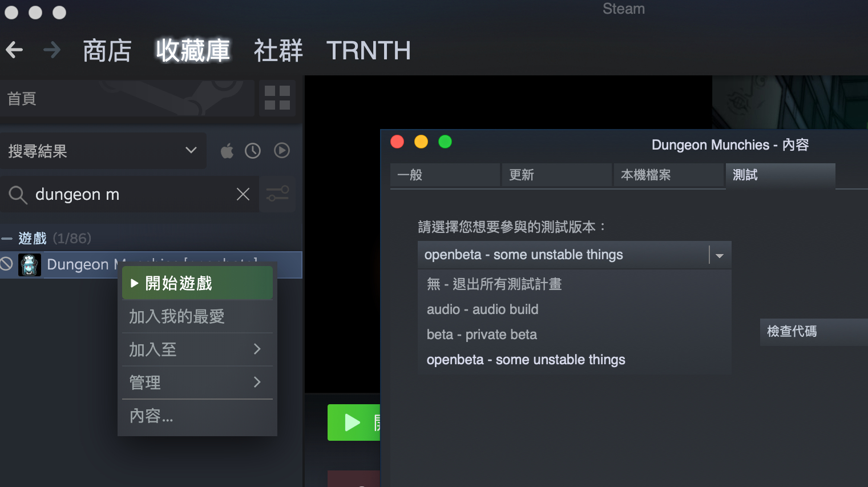Choose 開始遊戲 in the context menu

tap(197, 283)
